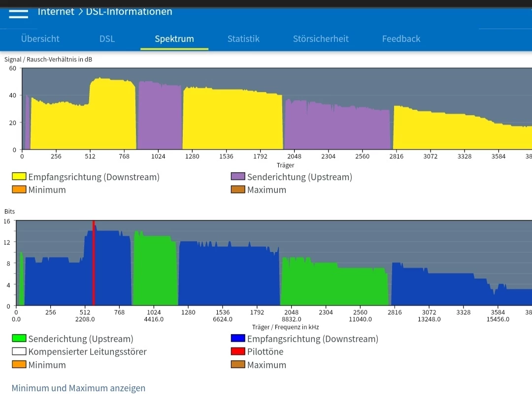This screenshot has width=532, height=402.
Task: Open the Statistik tab
Action: pos(243,39)
